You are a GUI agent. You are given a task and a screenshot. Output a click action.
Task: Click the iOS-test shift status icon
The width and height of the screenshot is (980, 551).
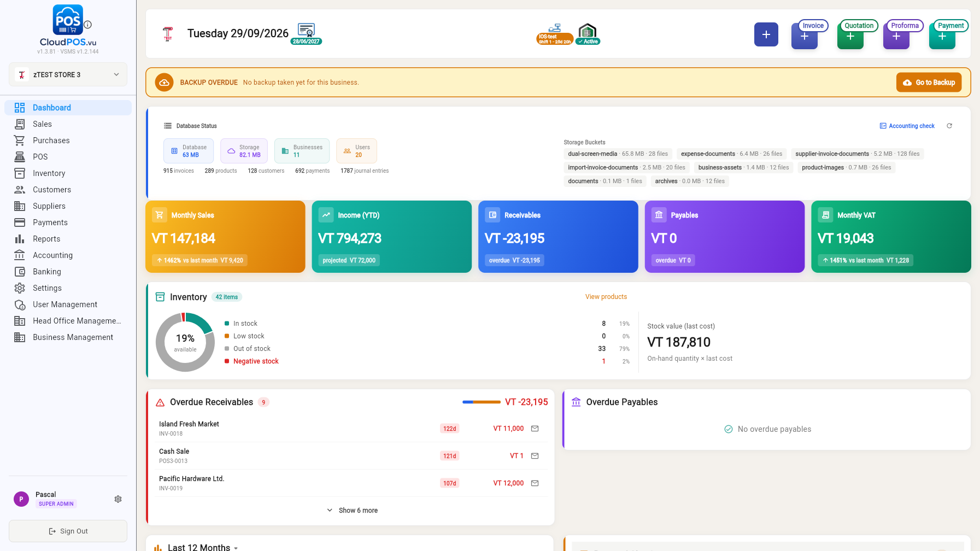[x=555, y=34]
